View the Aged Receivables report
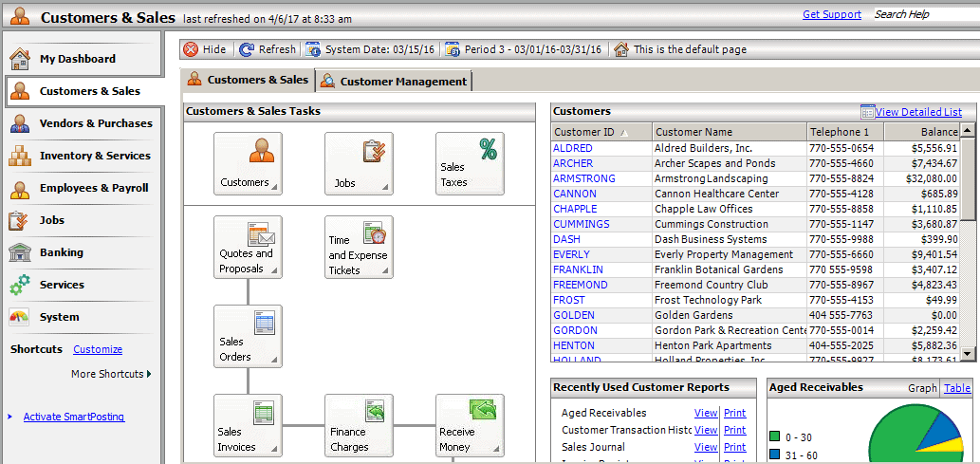The image size is (980, 464). coord(706,414)
